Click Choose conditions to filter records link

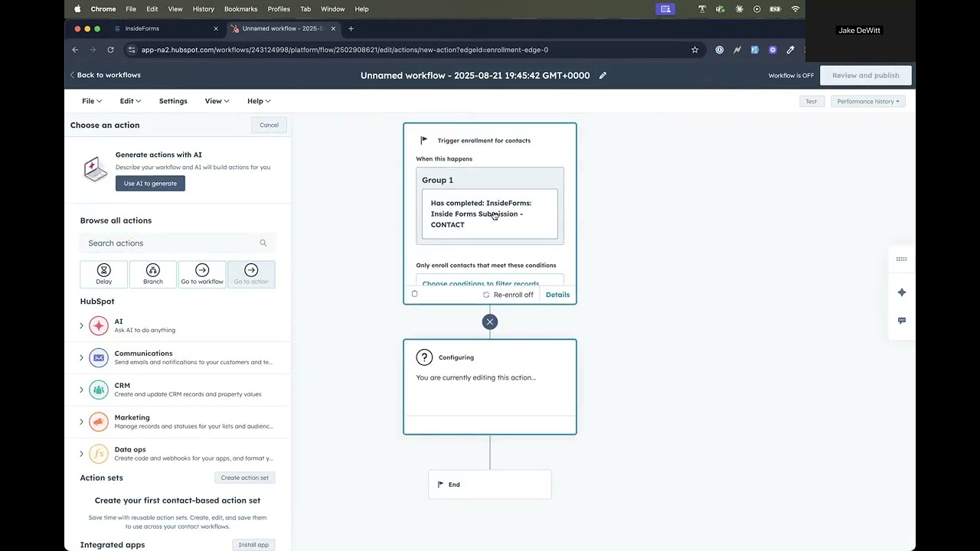(x=481, y=284)
